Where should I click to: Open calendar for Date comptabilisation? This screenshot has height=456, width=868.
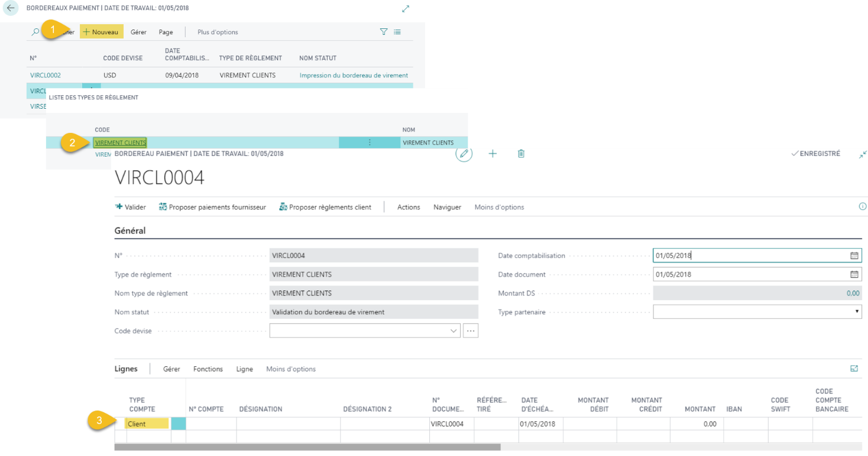click(x=854, y=256)
